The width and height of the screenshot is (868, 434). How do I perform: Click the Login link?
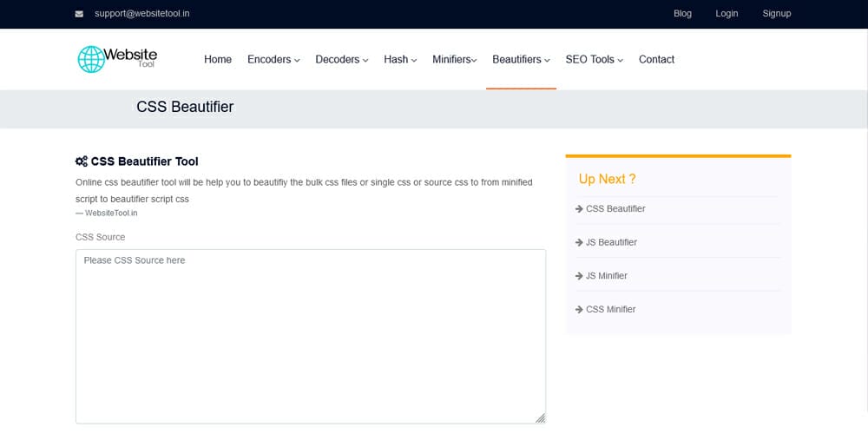click(727, 14)
